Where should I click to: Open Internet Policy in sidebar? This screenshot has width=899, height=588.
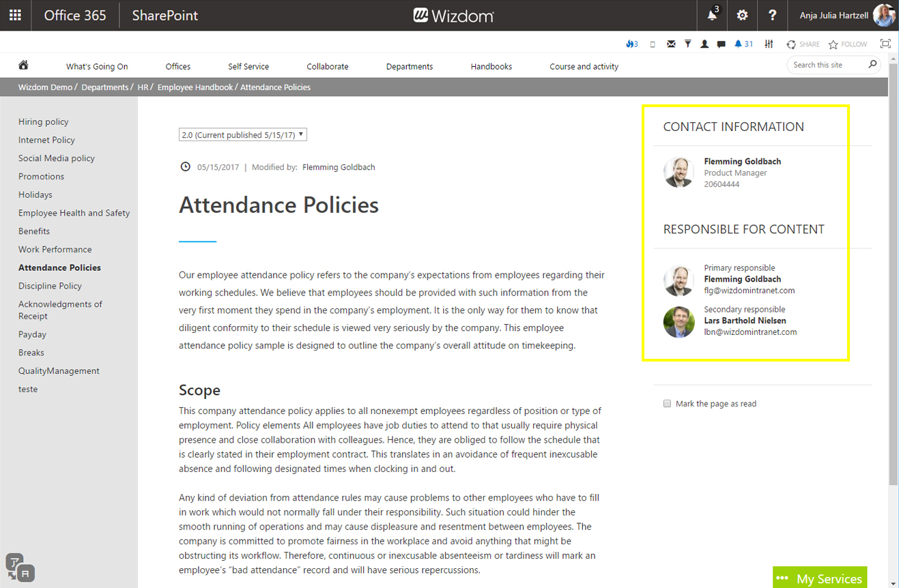[x=46, y=140]
